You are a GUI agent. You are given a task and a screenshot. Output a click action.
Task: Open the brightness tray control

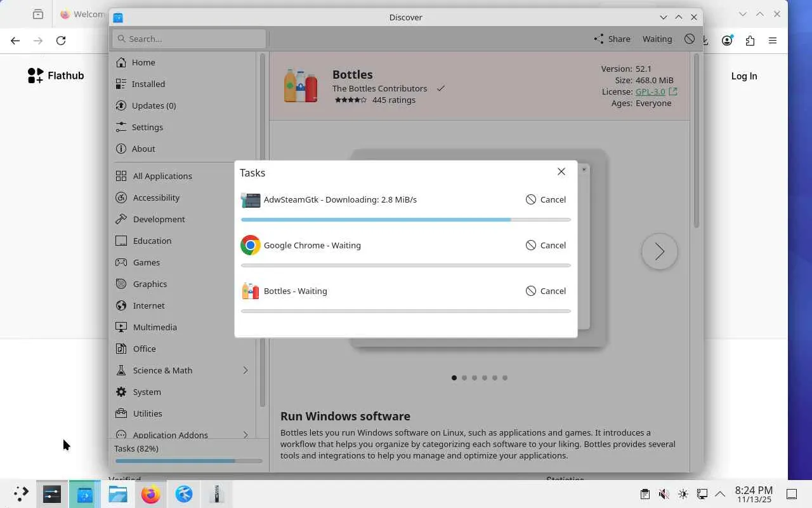683,494
